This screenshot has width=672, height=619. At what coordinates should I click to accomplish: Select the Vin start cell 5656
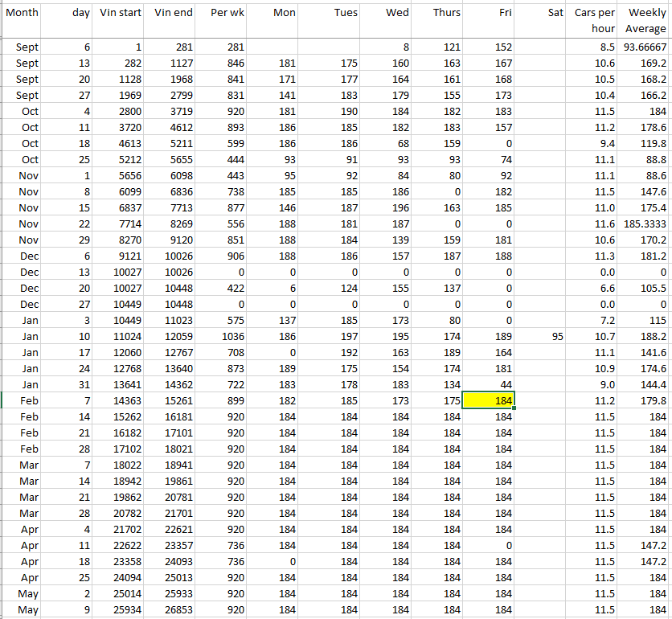click(119, 175)
